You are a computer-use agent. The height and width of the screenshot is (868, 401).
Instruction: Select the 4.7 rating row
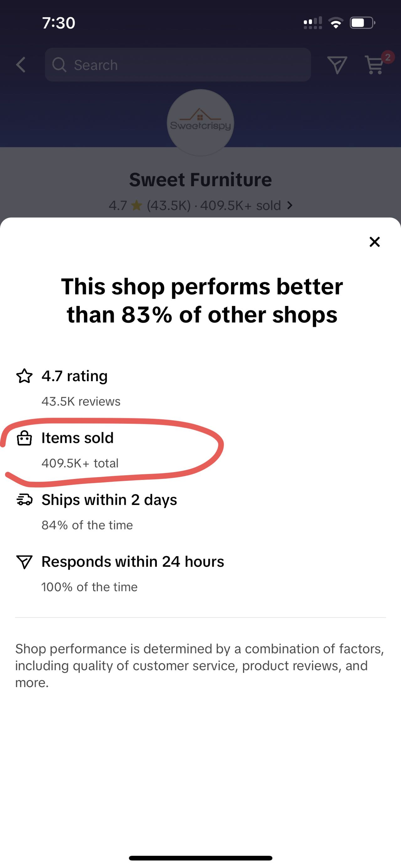(75, 376)
